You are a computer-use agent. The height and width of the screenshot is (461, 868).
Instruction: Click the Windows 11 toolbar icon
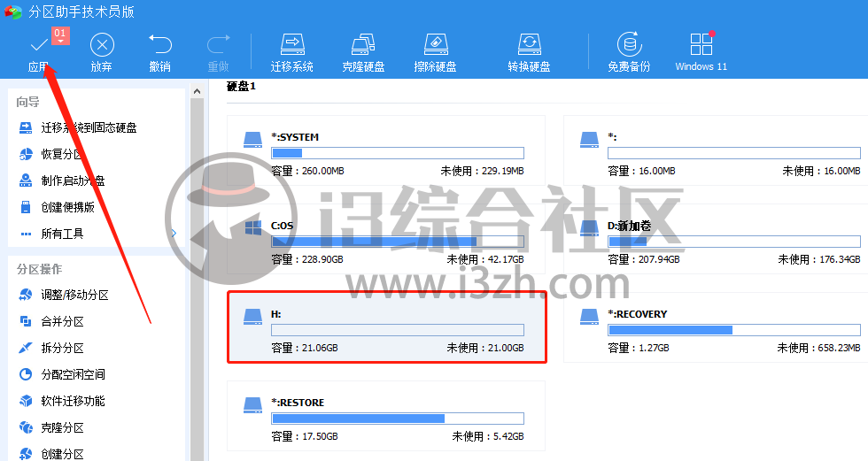(701, 44)
